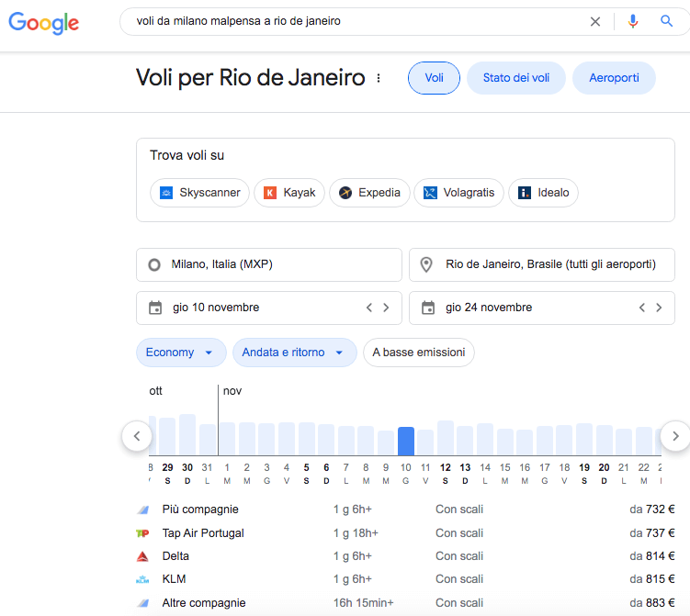Image resolution: width=690 pixels, height=616 pixels.
Task: Open Expedia flight search
Action: point(368,193)
